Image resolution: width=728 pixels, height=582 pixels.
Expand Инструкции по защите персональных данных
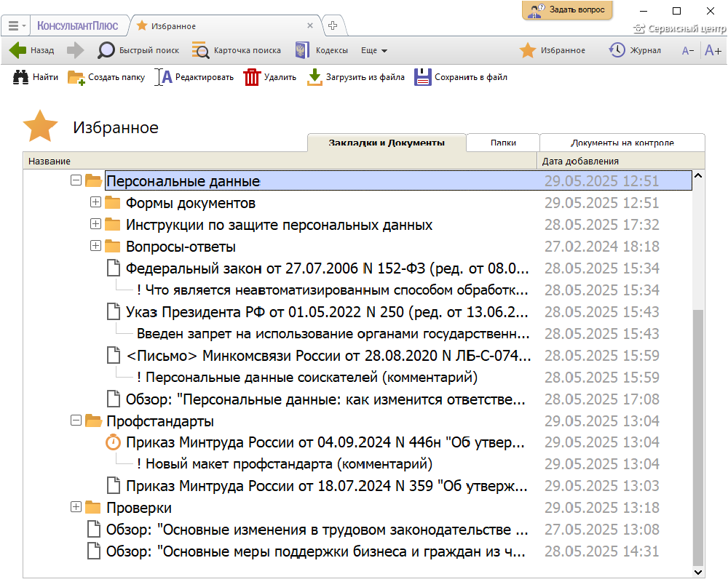point(95,223)
